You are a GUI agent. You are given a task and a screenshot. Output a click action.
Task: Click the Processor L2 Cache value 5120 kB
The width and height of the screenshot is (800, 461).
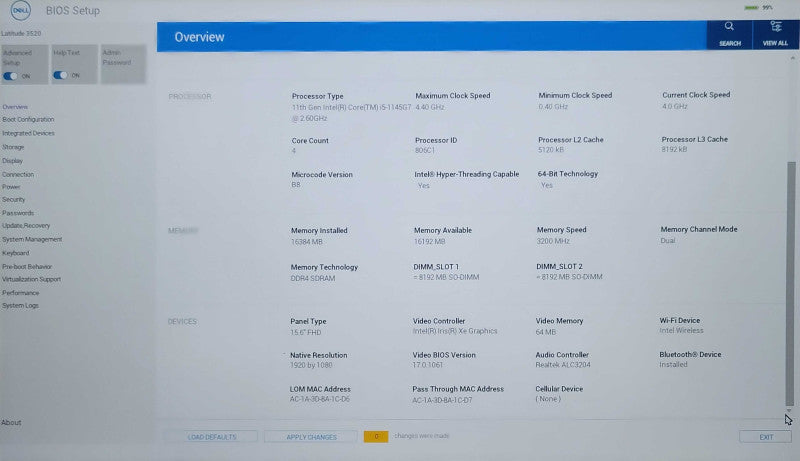(x=551, y=150)
